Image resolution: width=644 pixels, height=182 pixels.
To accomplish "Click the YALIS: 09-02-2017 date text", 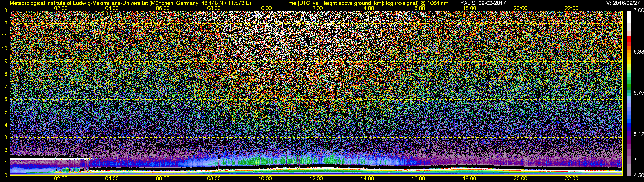I will pos(483,3).
